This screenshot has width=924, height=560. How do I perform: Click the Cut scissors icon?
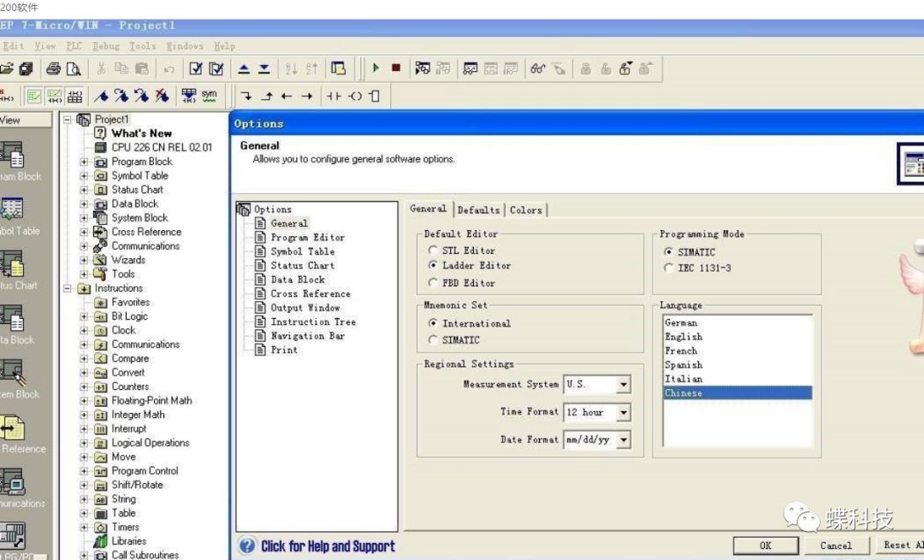coord(101,69)
